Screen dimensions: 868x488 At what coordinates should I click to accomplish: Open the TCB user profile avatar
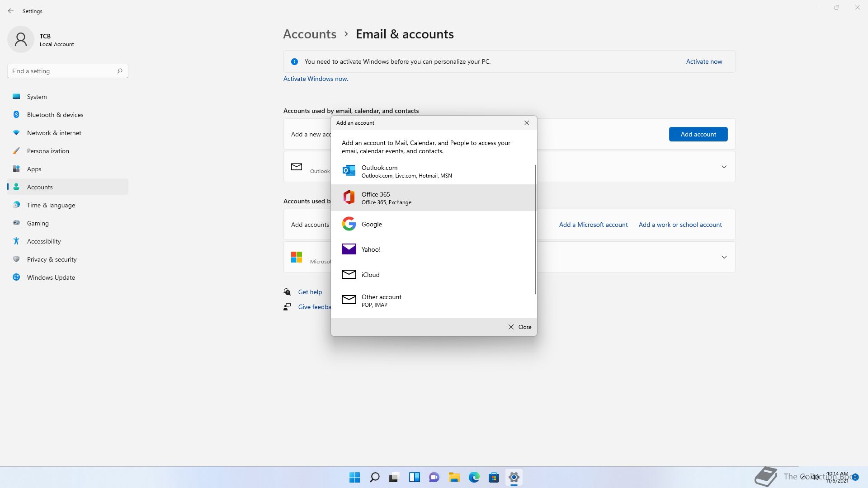pos(21,39)
